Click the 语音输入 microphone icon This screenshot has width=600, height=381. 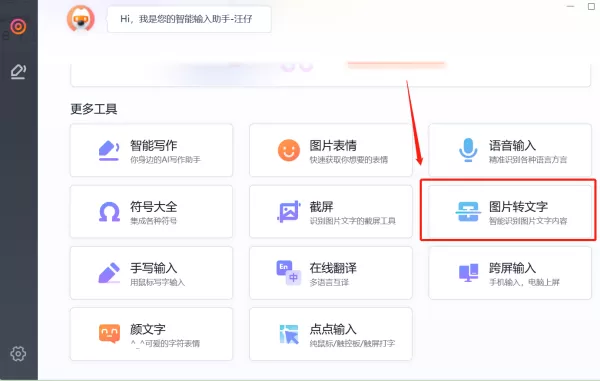pos(468,150)
